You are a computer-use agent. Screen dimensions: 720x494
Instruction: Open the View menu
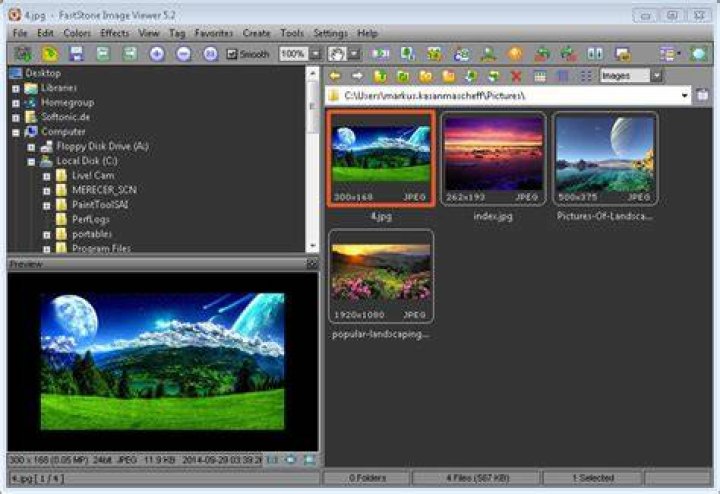tap(149, 33)
